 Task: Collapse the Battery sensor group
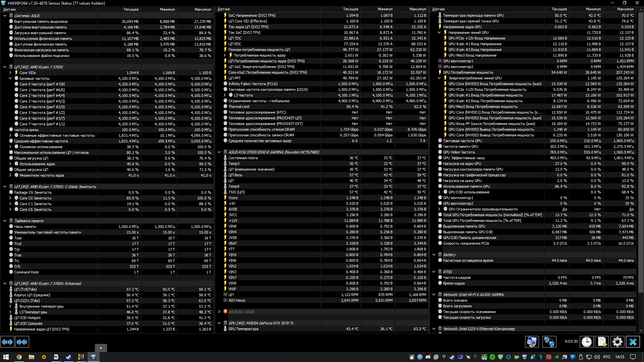(x=434, y=255)
